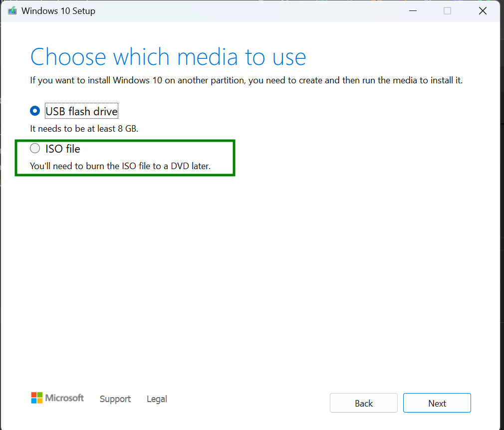Select the USB flash drive radio button

pyautogui.click(x=35, y=111)
